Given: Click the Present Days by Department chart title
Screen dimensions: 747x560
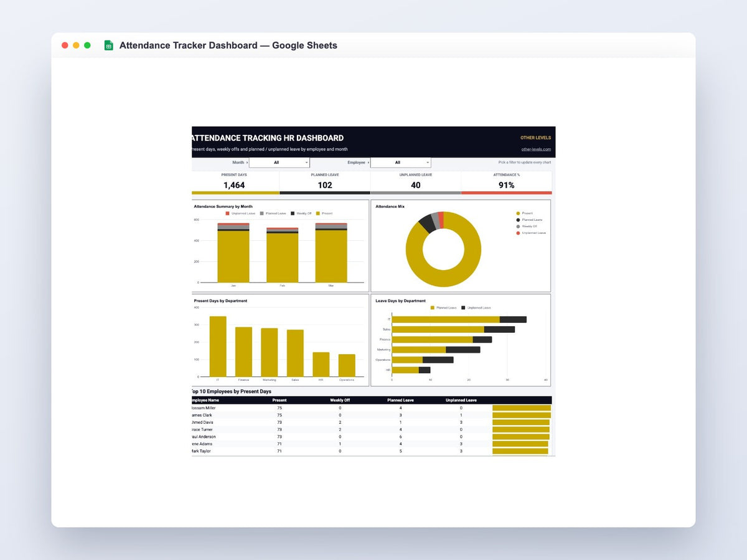Looking at the screenshot, I should point(220,301).
